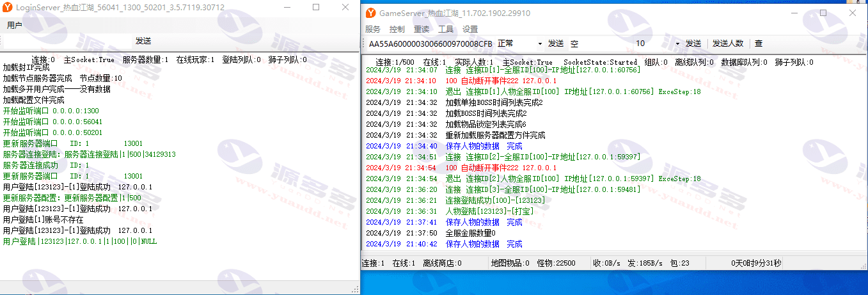
Task: Click the 发送 bar in LoginServer window
Action: coord(143,41)
